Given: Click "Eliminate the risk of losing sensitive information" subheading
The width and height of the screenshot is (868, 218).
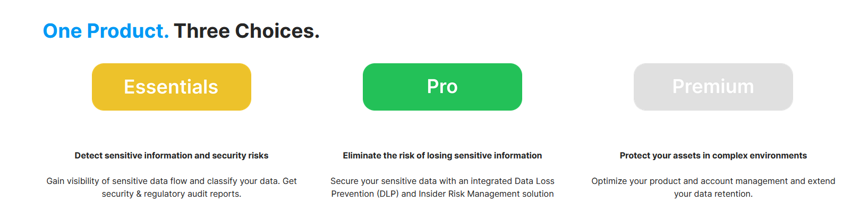Looking at the screenshot, I should [x=442, y=155].
